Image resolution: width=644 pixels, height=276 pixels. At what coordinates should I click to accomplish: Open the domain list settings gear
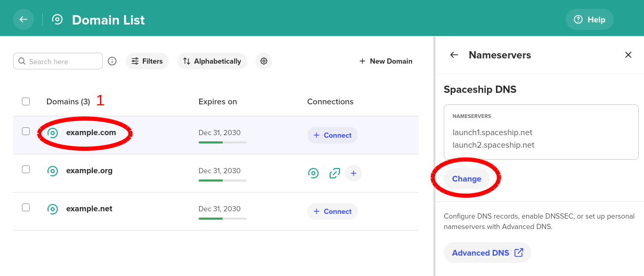coord(264,61)
